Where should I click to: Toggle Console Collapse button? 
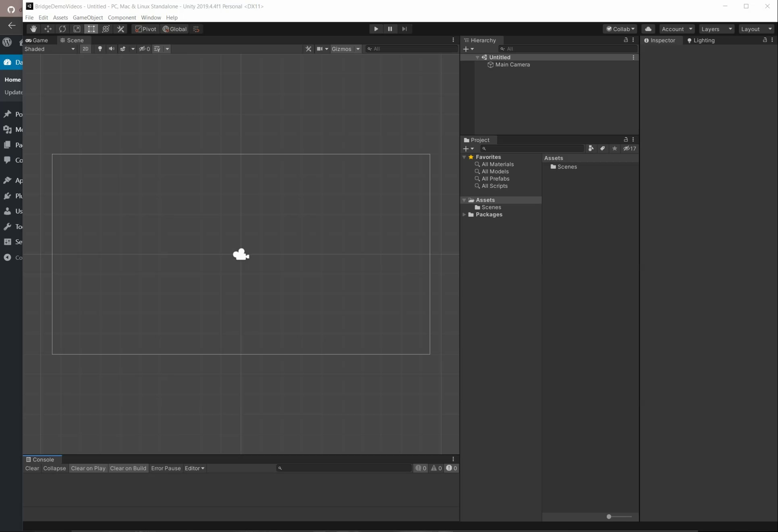click(x=54, y=468)
